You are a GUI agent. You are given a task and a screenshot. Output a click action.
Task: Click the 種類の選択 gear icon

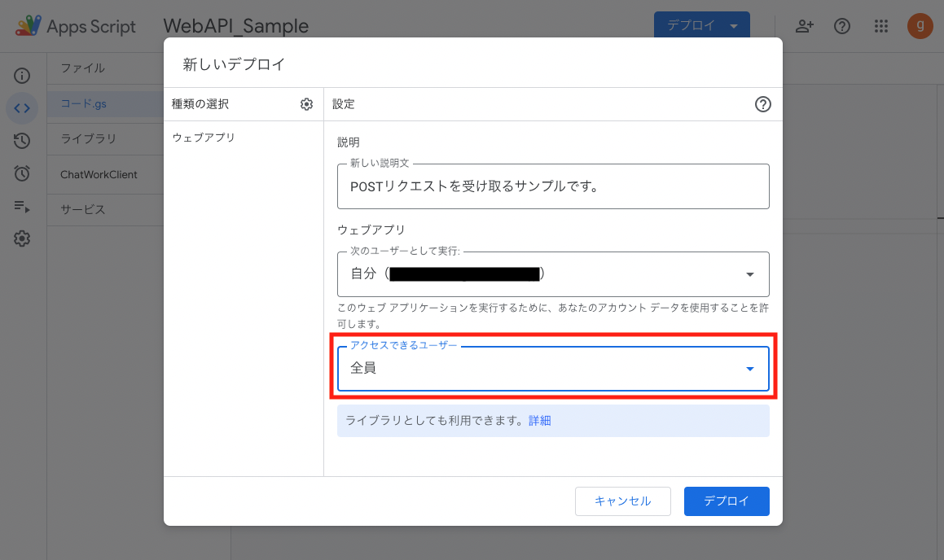pyautogui.click(x=306, y=104)
